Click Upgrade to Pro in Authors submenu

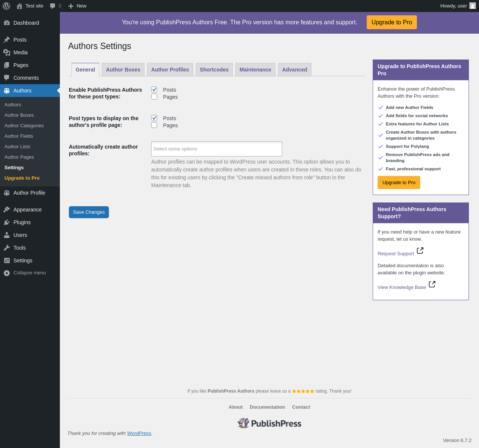pos(22,178)
